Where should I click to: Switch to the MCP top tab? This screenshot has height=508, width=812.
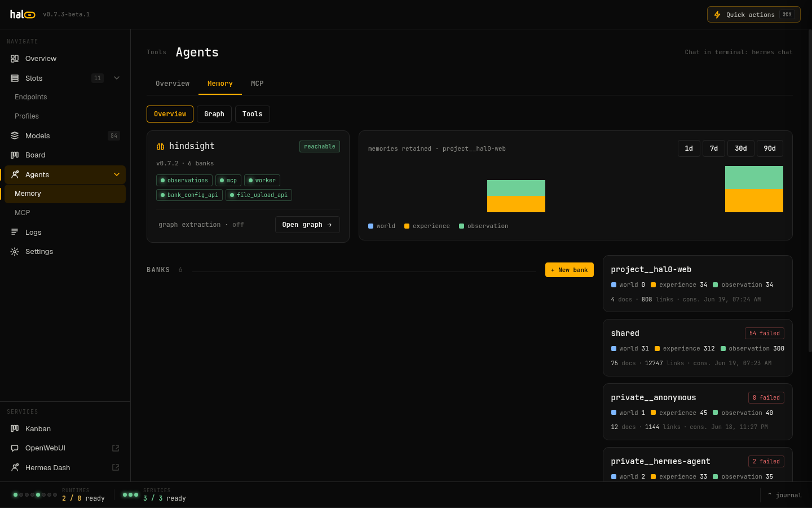click(257, 84)
